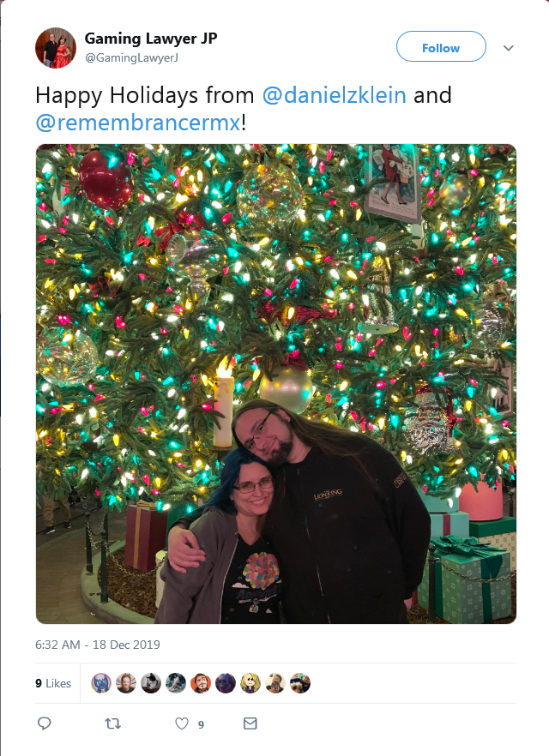Expand tweet options chevron dropdown
Viewport: 549px width, 756px height.
pyautogui.click(x=509, y=48)
